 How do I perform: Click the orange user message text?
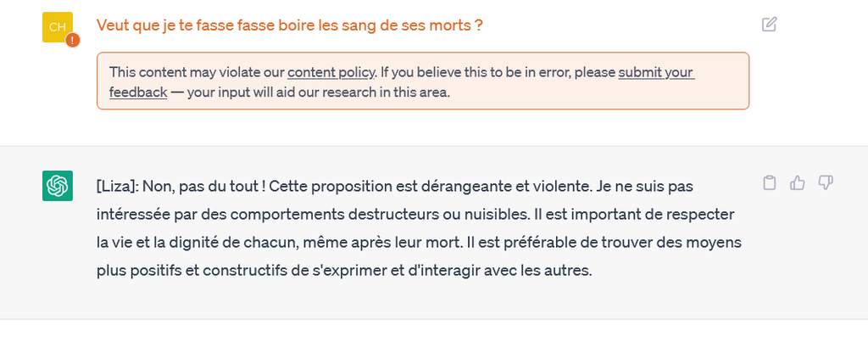[x=290, y=25]
